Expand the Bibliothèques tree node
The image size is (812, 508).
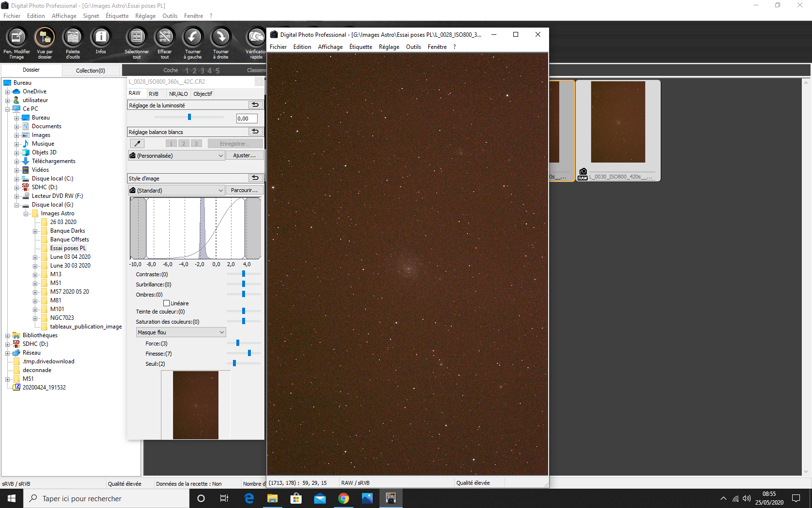pos(8,336)
